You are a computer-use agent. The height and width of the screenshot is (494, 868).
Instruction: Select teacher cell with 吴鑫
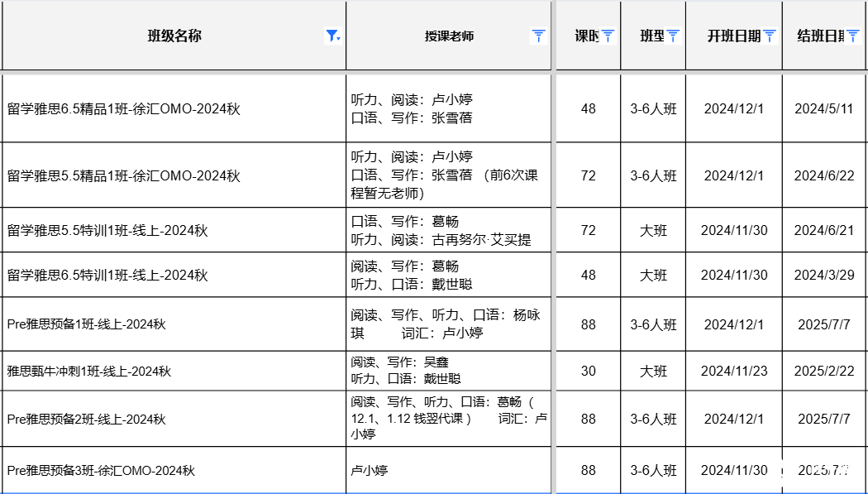pos(449,371)
